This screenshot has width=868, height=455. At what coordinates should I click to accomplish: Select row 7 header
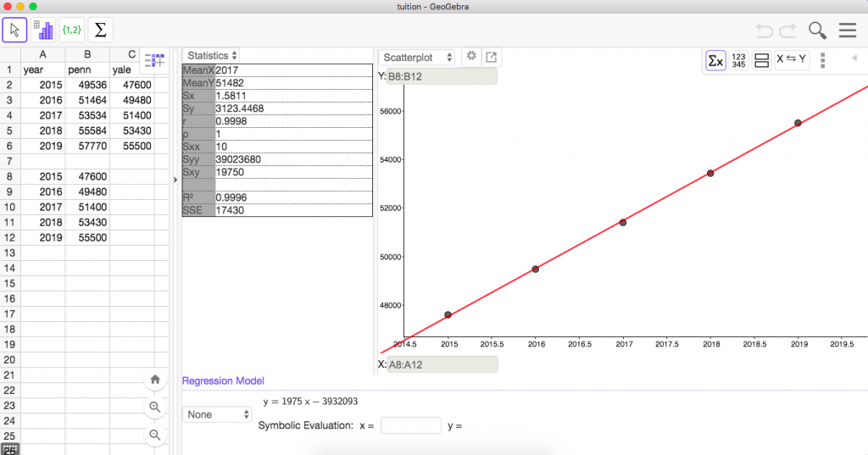(x=9, y=161)
